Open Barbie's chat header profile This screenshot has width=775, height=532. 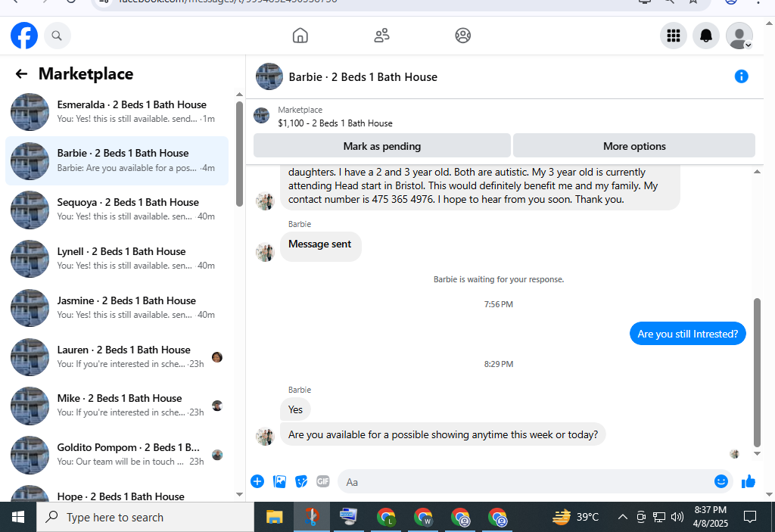(x=346, y=76)
